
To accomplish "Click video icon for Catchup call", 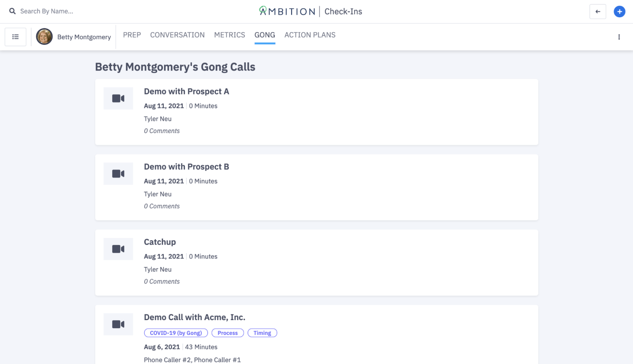I will (x=118, y=249).
